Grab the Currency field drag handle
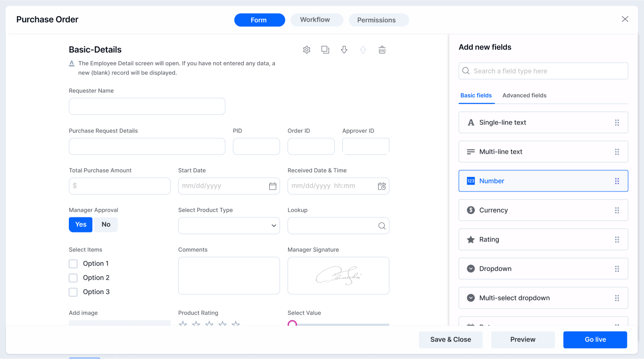Viewport: 644px width, 359px height. coord(617,210)
